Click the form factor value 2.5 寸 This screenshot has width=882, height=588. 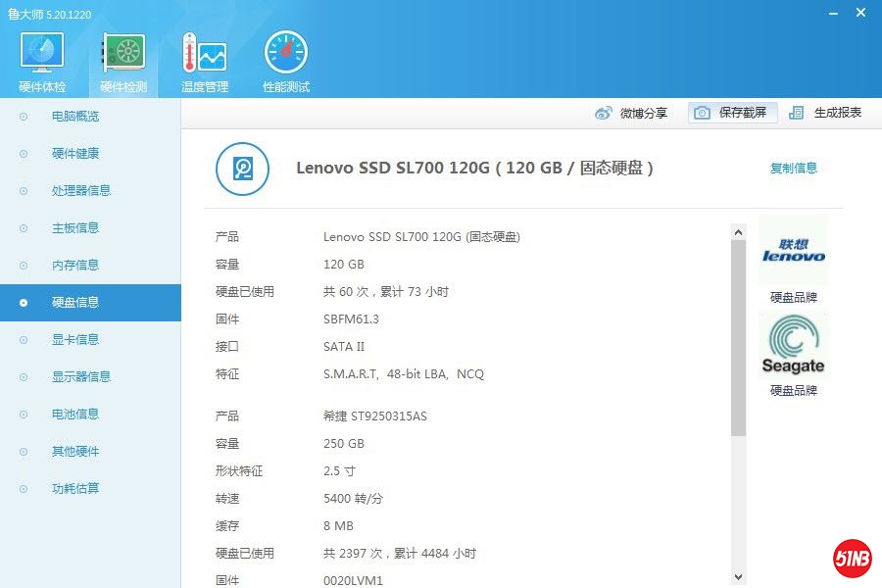(x=339, y=471)
